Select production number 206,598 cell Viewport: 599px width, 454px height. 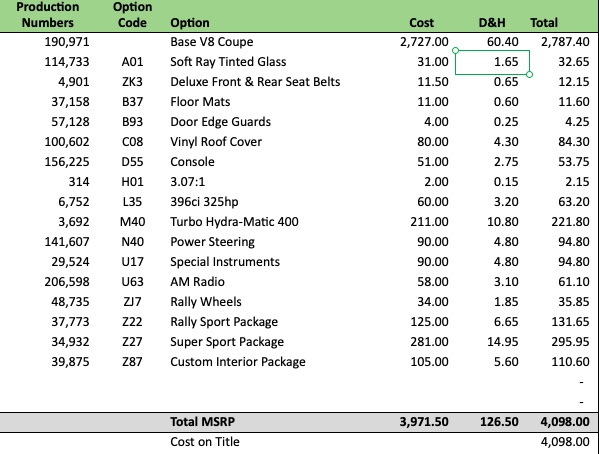[67, 282]
